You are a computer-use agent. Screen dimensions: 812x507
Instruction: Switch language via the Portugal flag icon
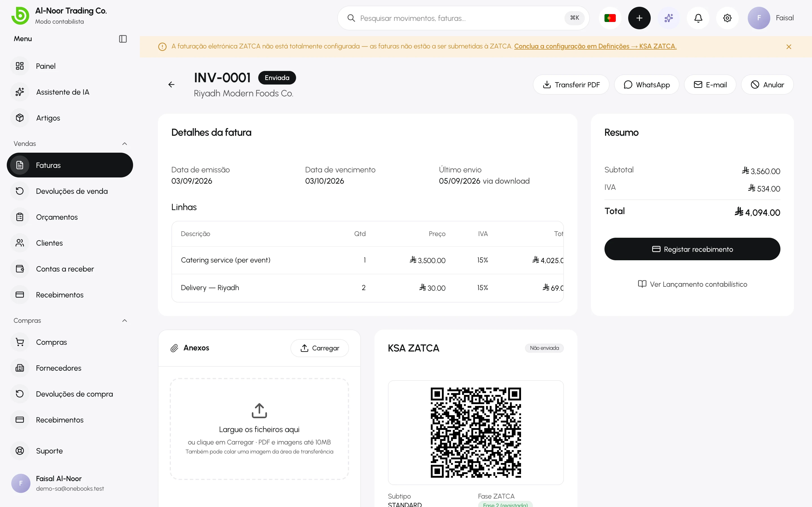610,18
